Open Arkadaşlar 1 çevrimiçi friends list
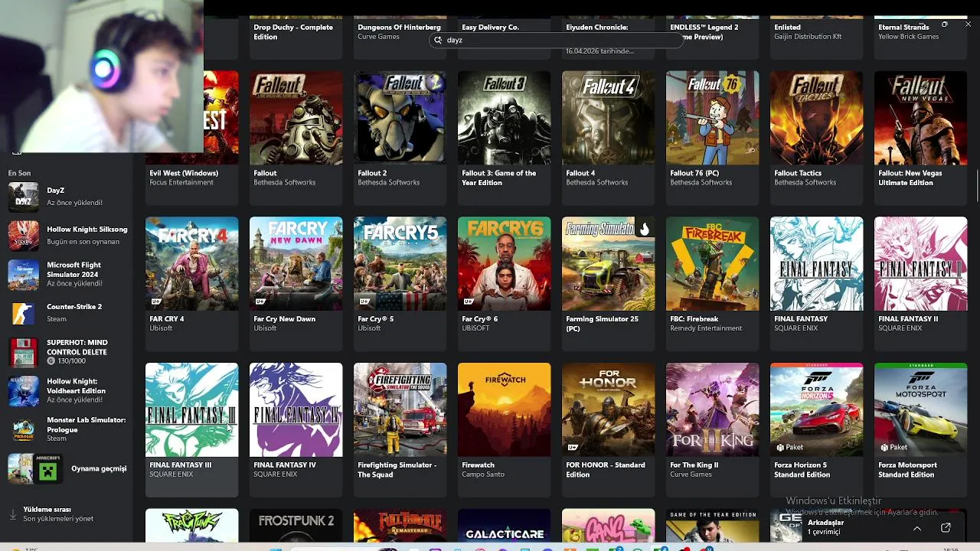980x551 pixels. 825,527
